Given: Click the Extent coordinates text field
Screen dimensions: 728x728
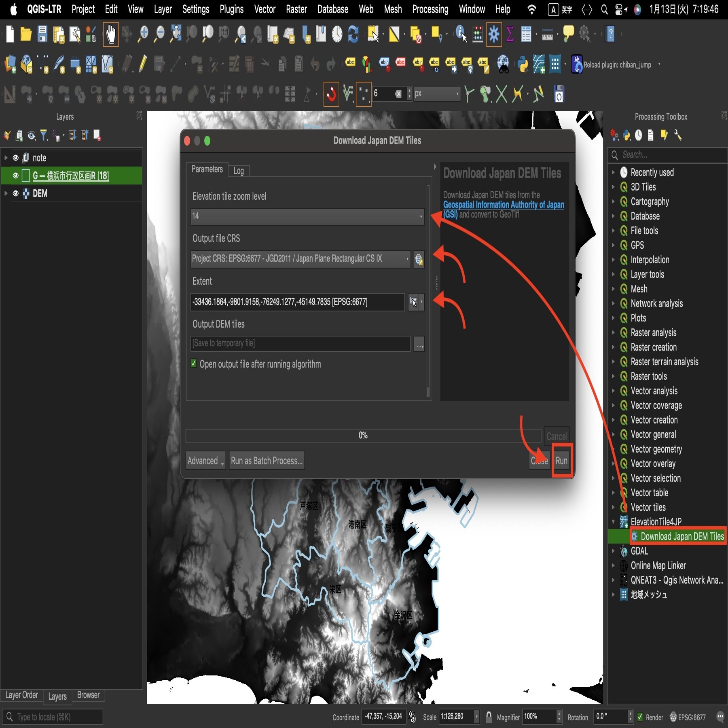Looking at the screenshot, I should coord(297,302).
